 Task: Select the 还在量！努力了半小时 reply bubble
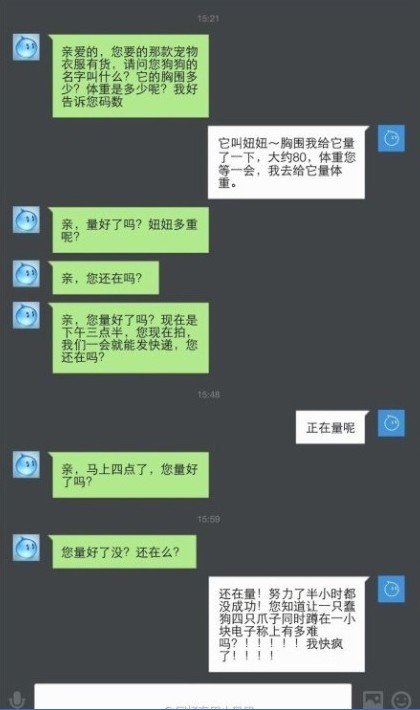[x=289, y=624]
